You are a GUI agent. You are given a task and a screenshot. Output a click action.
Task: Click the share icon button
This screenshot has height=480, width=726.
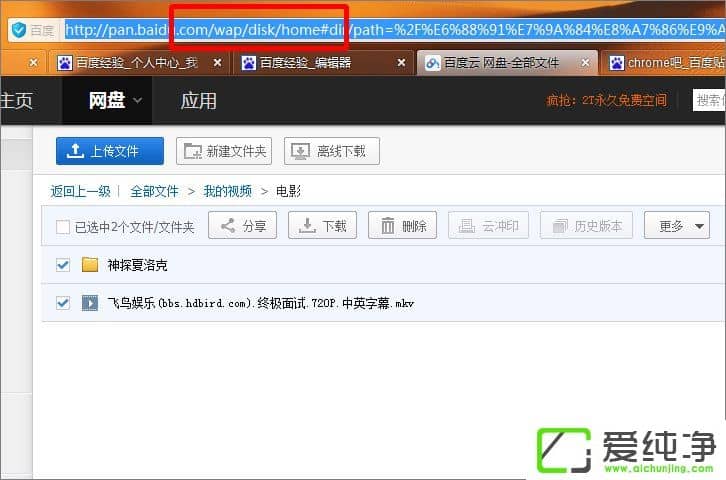click(x=228, y=226)
